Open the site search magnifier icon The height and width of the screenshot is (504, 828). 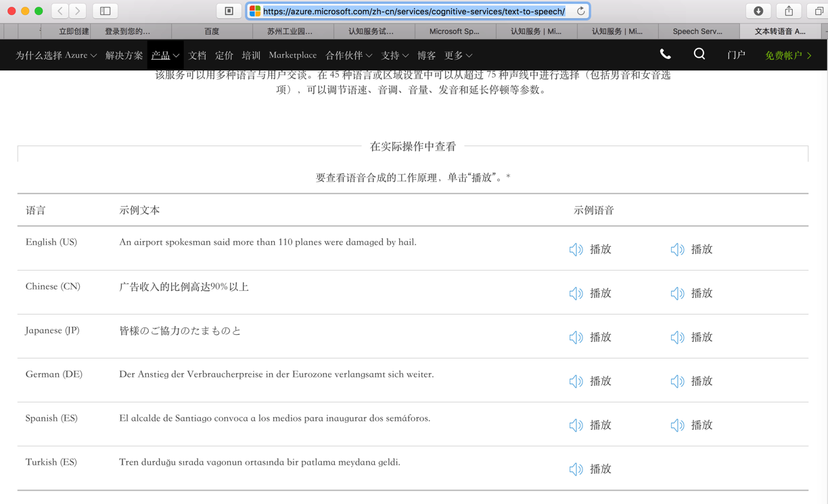click(699, 54)
